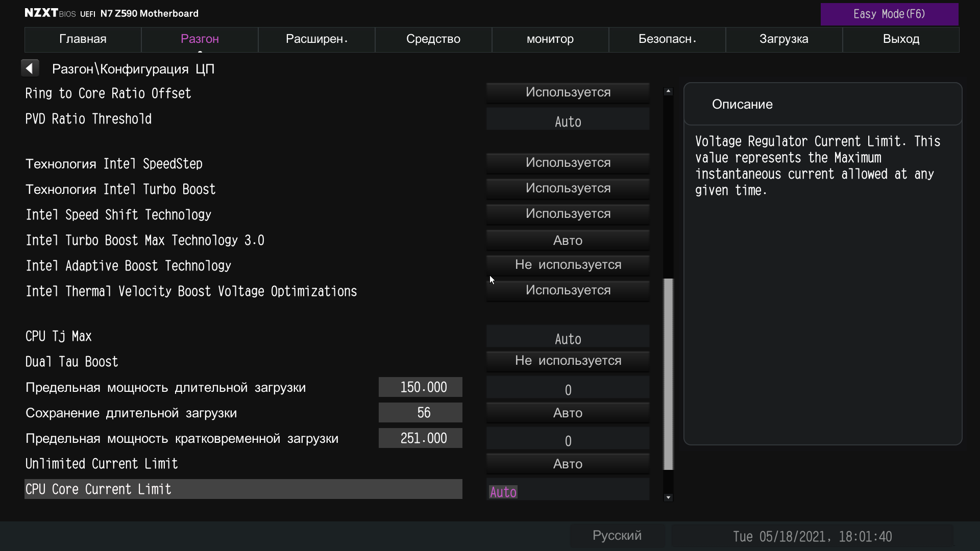Switch to the Главная tab
The width and height of the screenshot is (980, 551).
[x=83, y=39]
